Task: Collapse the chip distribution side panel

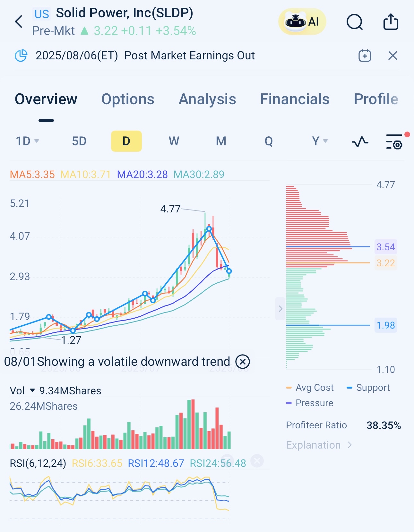Action: point(280,309)
